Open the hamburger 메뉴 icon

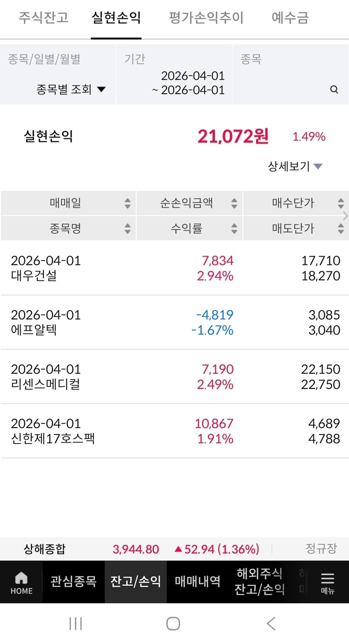coord(327,583)
